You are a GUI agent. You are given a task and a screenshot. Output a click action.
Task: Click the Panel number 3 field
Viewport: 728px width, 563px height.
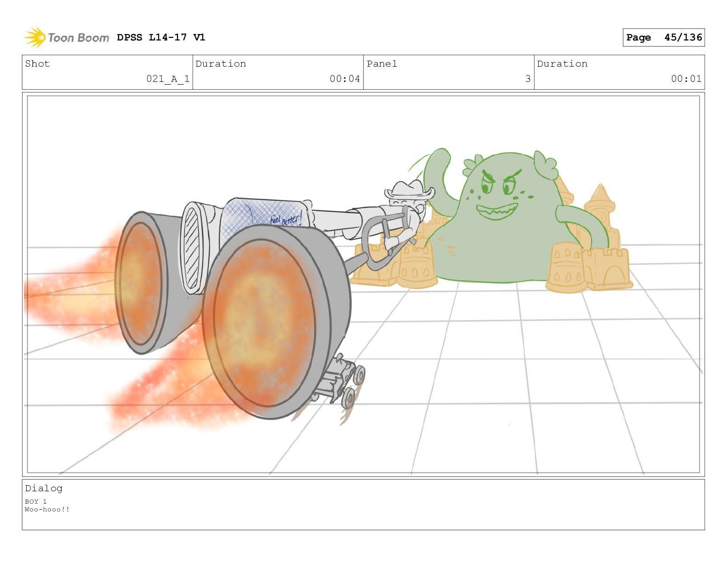tap(528, 79)
